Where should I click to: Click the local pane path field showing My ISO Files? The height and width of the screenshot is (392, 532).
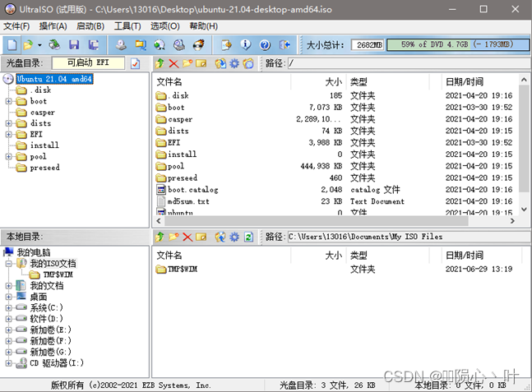(x=408, y=237)
